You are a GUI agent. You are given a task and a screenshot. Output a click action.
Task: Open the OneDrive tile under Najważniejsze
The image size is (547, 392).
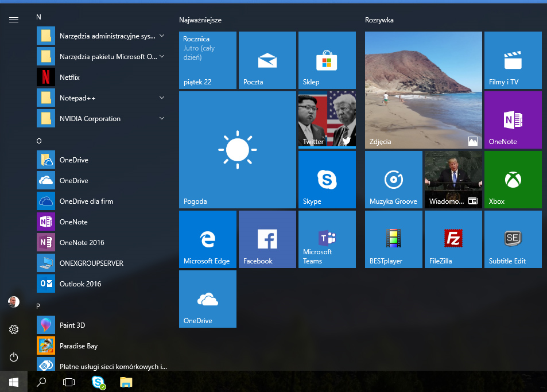click(208, 299)
